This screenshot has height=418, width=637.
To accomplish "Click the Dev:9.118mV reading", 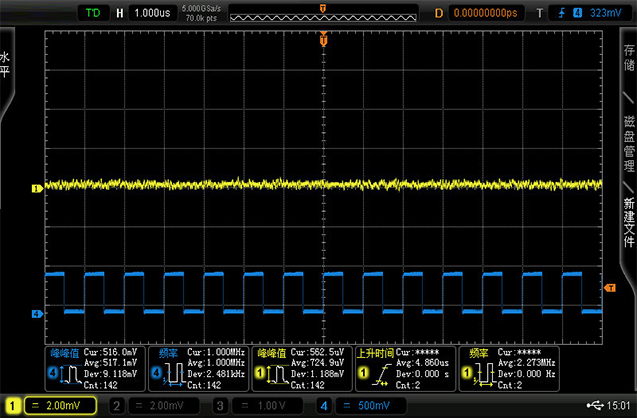I will (x=110, y=374).
